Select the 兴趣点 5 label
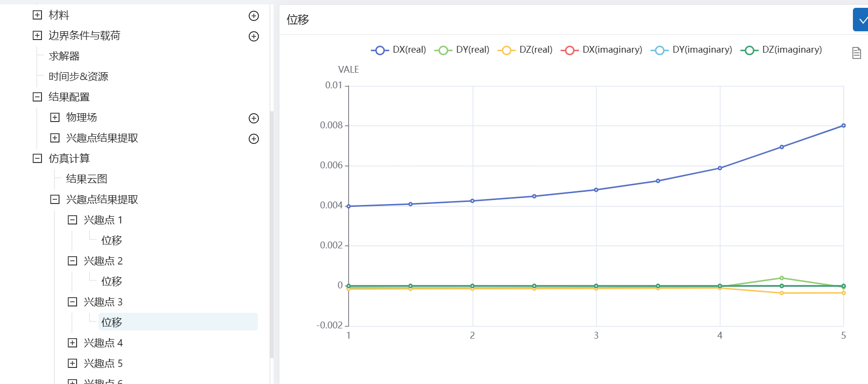868x384 pixels. [103, 364]
